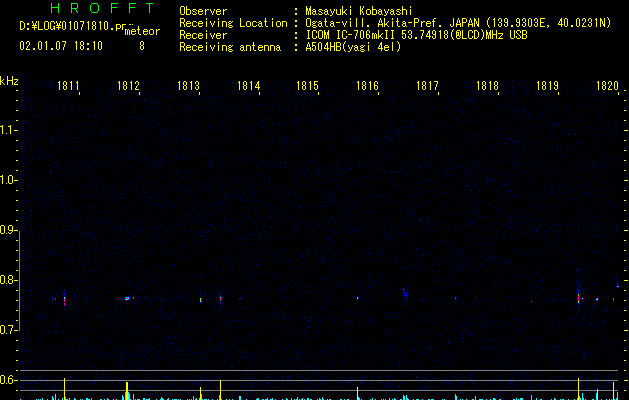Click the "meteor" count label
This screenshot has height=400, width=629.
point(142,31)
